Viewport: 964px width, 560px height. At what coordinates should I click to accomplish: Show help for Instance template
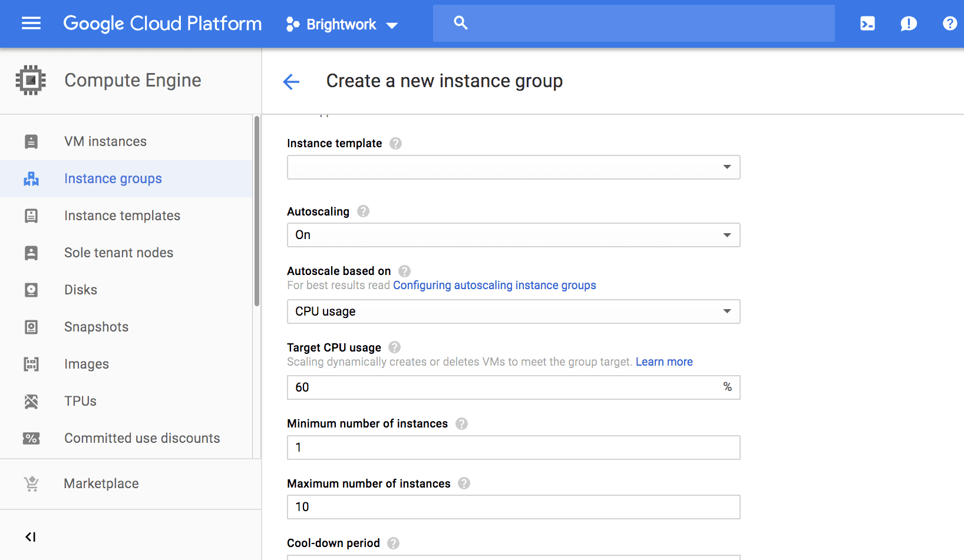(x=396, y=143)
